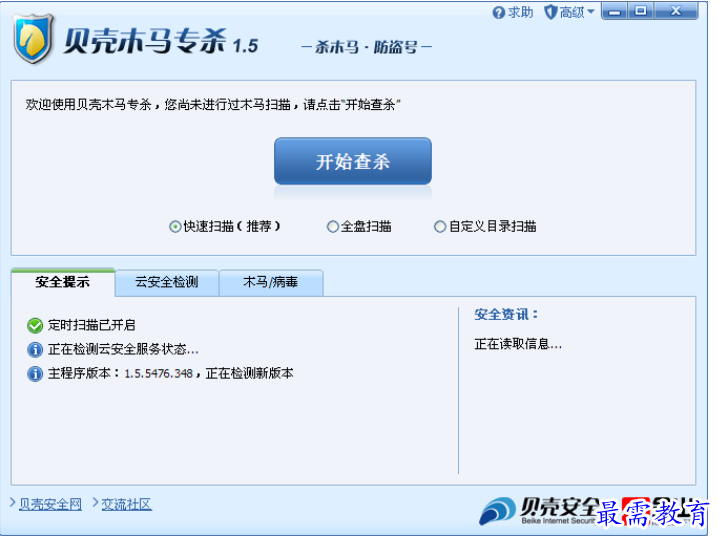Switch to the 木马/病毒 tab
718x545 pixels.
click(271, 282)
